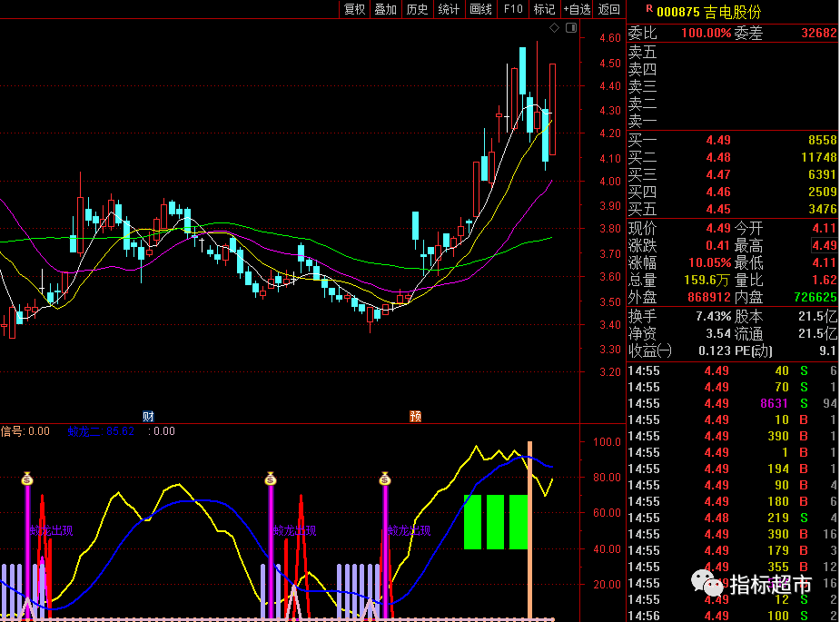The image size is (840, 622).
Task: Click the 信号: 0.00 indicator label
Action: coord(25,431)
